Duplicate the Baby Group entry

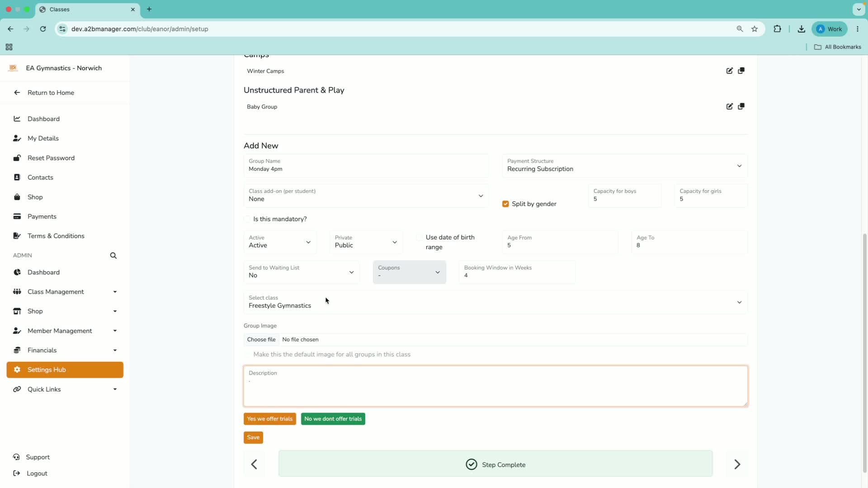pos(741,107)
